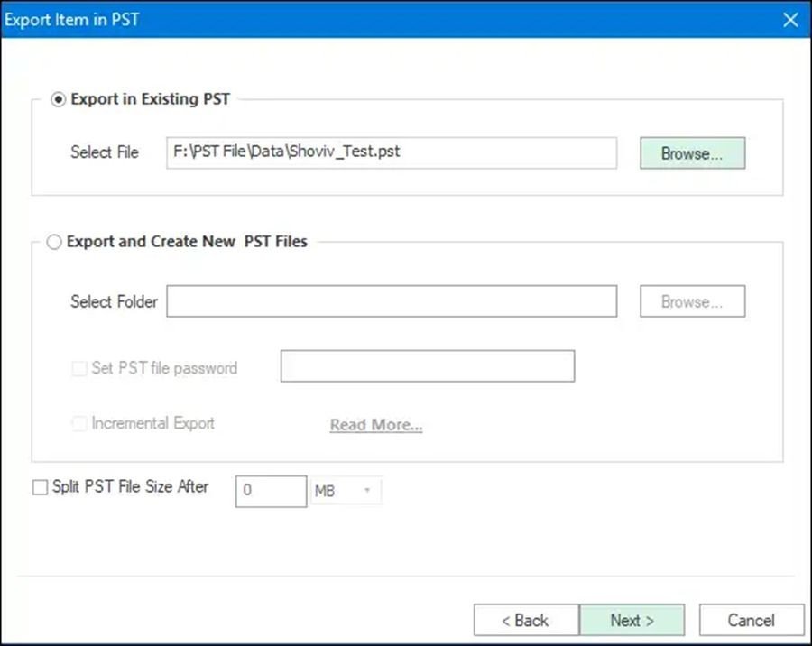Image resolution: width=812 pixels, height=646 pixels.
Task: Select Export in Existing PST radio button
Action: (x=58, y=99)
